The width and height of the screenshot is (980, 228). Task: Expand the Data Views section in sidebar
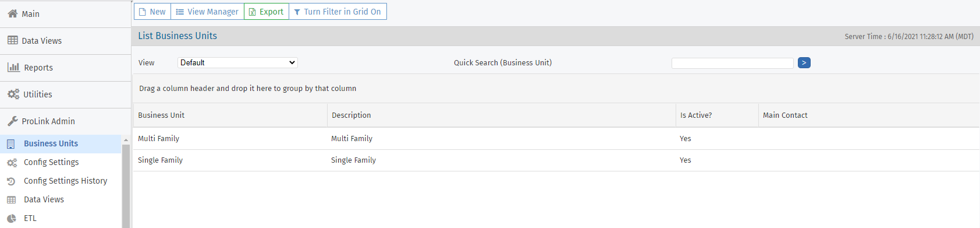65,41
